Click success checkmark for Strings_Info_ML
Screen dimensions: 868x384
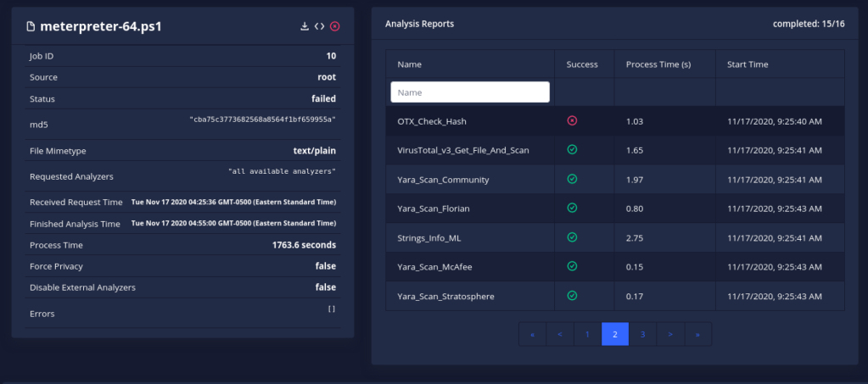point(572,237)
